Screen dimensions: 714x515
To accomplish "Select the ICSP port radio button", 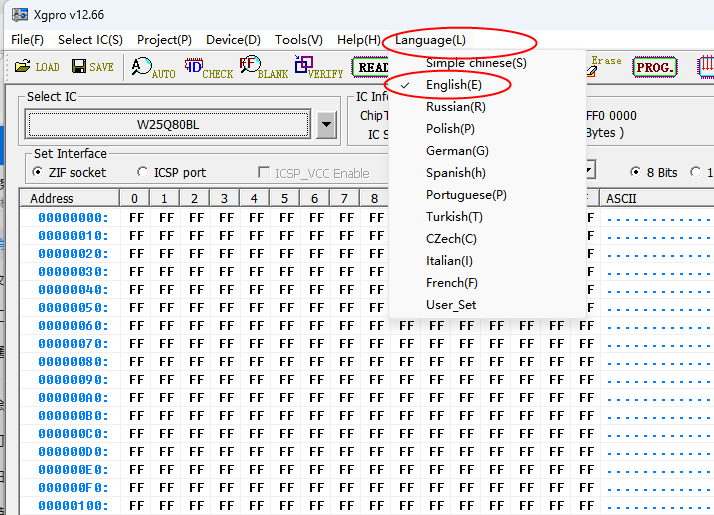I will pos(142,172).
